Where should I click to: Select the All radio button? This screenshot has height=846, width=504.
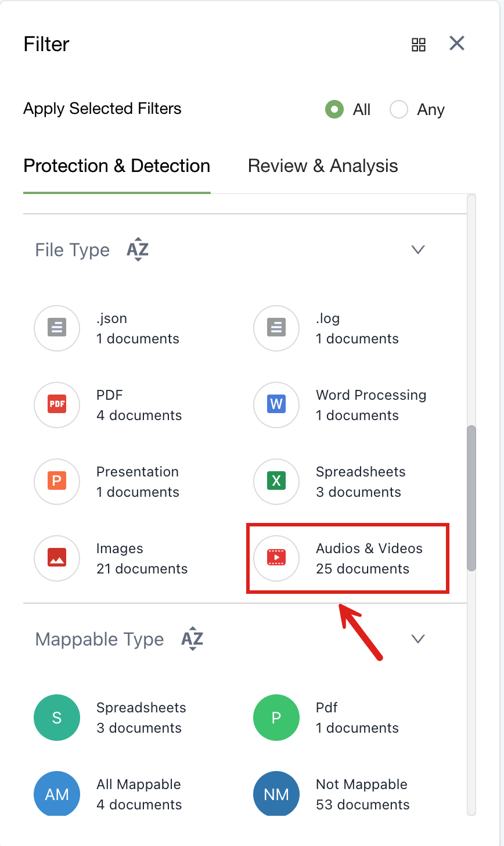pyautogui.click(x=334, y=109)
